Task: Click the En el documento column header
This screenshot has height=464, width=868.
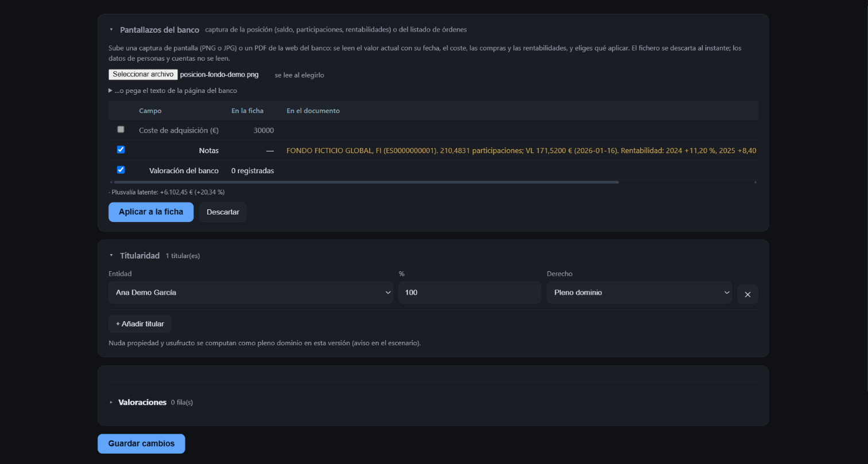Action: point(313,111)
